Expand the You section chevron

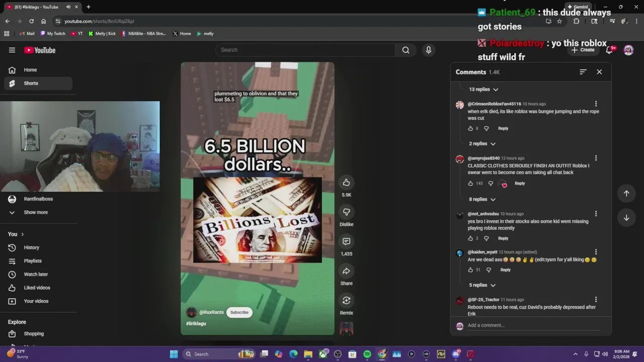click(x=22, y=234)
